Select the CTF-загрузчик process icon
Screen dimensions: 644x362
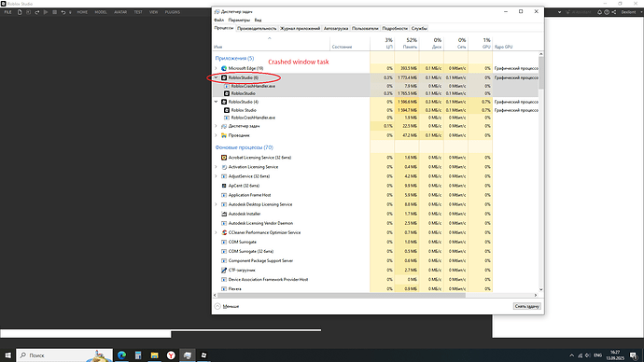pos(224,270)
